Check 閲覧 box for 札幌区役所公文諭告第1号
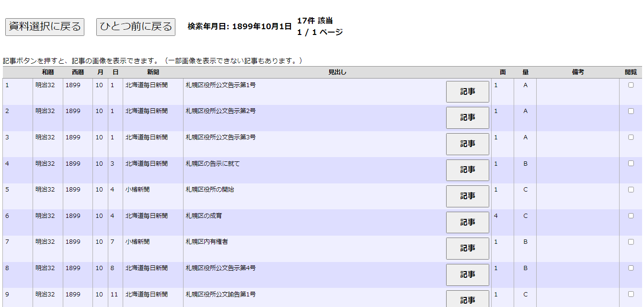The height and width of the screenshot is (307, 644). point(631,294)
